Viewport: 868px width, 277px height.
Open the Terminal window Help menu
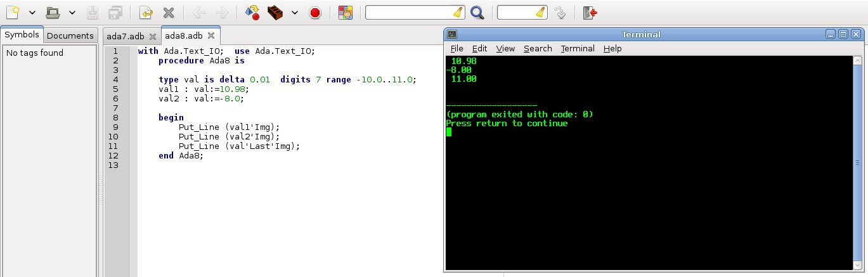(612, 48)
